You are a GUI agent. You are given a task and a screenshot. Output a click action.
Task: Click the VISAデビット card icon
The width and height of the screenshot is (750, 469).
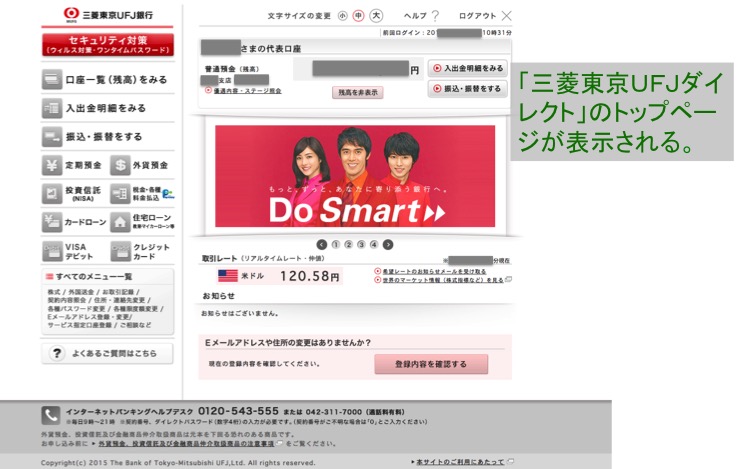point(52,251)
